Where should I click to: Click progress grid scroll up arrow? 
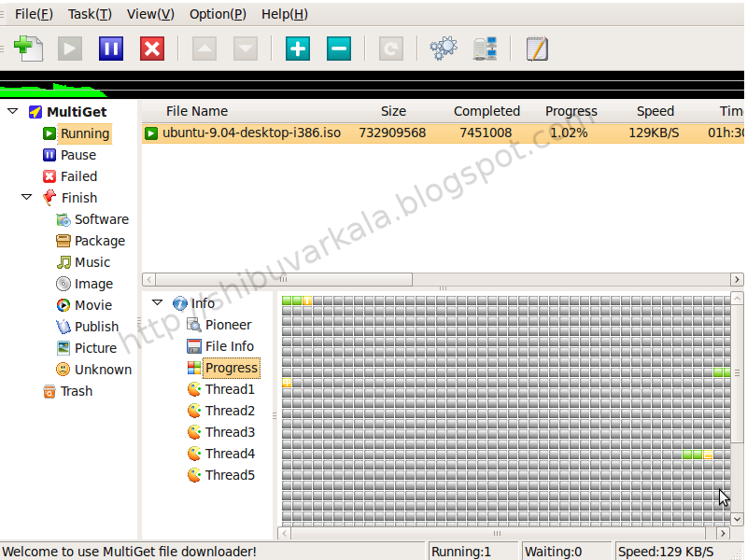tap(737, 299)
